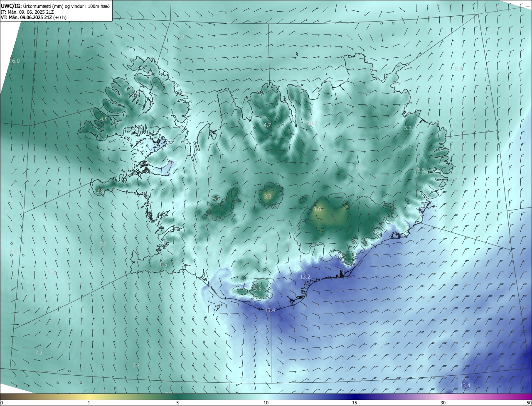Click the 7.9 value on the map

[181, 37]
